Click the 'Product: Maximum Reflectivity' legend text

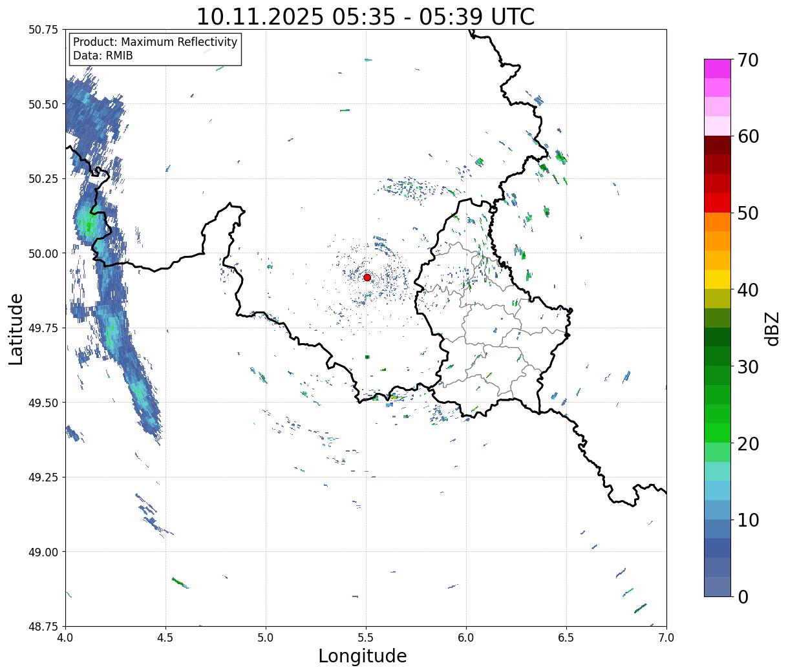tap(155, 42)
